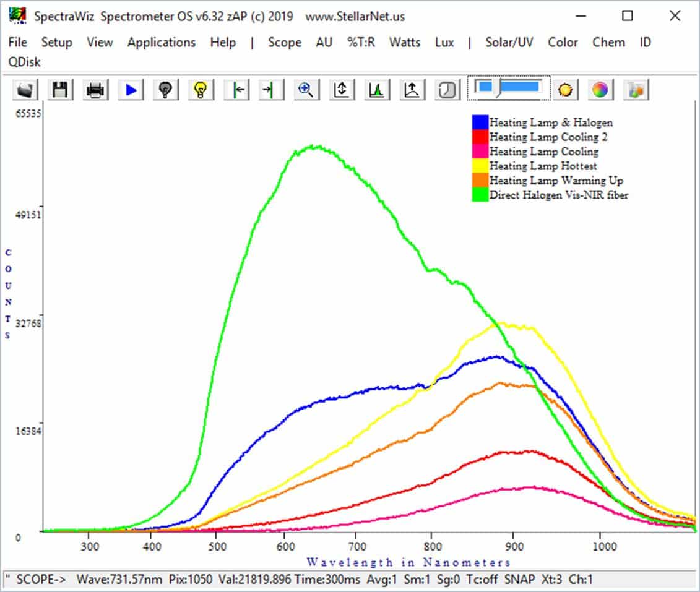Click the integration time clock icon

[447, 90]
